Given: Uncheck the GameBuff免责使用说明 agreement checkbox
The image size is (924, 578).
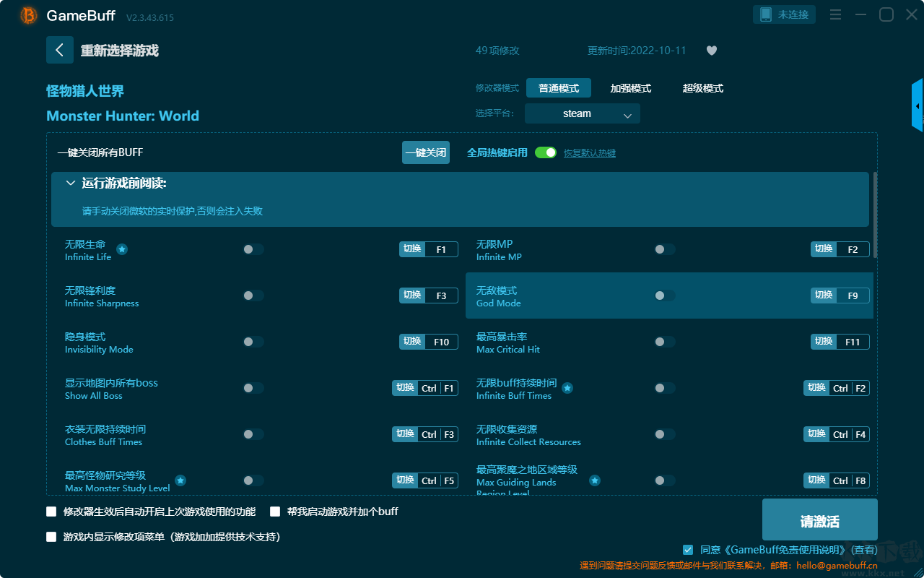Looking at the screenshot, I should 688,550.
